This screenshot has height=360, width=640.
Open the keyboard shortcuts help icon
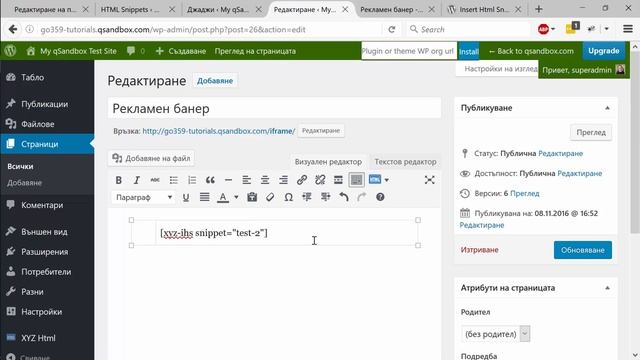coord(380,198)
